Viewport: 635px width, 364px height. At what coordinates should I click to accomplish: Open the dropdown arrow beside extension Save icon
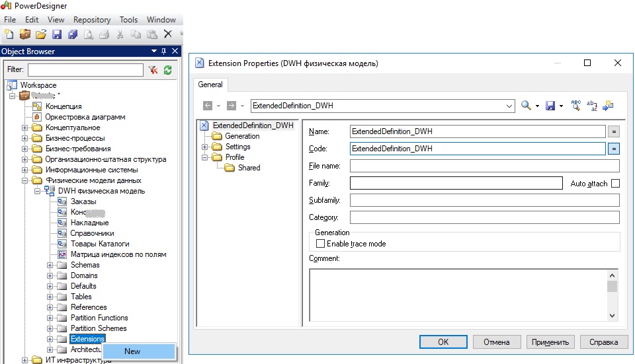pos(561,106)
